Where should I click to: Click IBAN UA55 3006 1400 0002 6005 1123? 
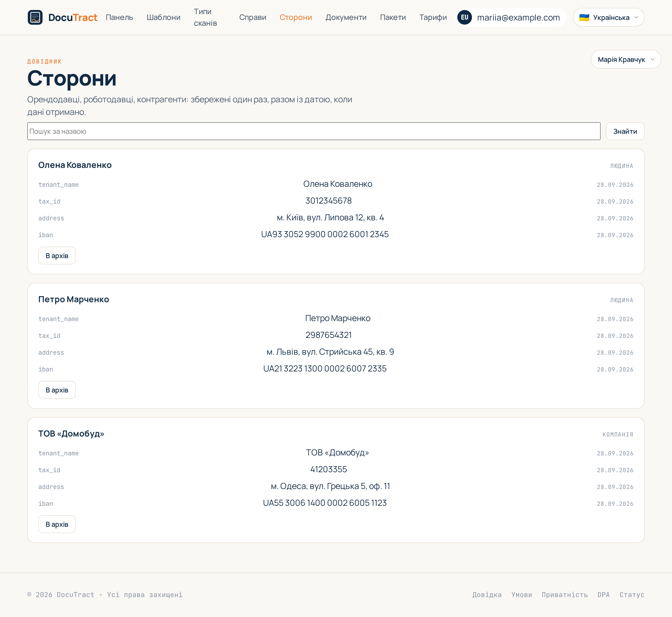pos(325,503)
